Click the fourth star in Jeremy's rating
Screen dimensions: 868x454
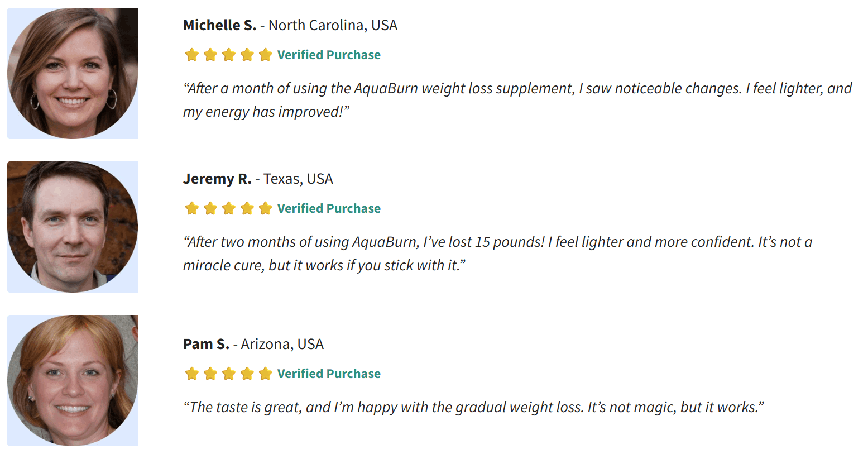tap(247, 208)
